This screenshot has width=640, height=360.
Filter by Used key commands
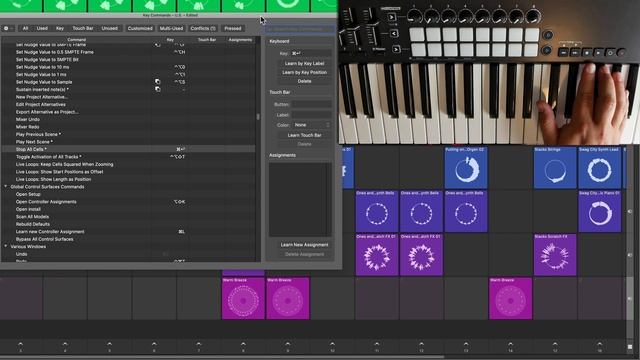point(42,28)
